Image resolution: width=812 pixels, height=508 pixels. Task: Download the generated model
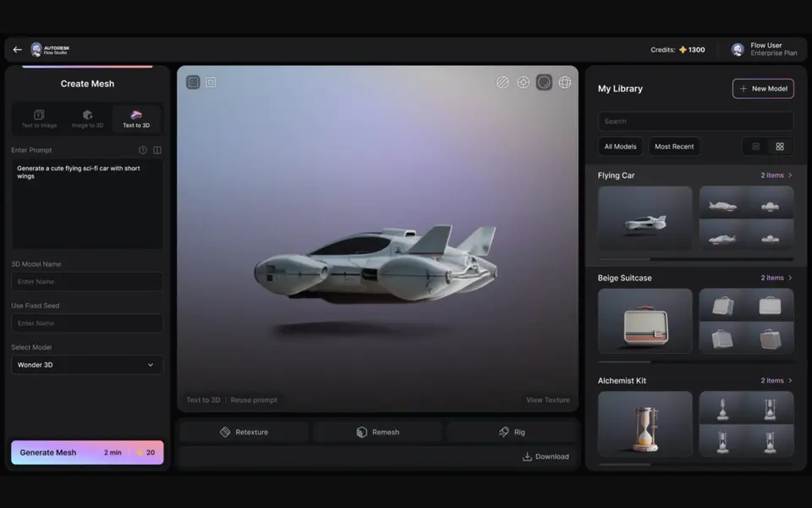[546, 456]
